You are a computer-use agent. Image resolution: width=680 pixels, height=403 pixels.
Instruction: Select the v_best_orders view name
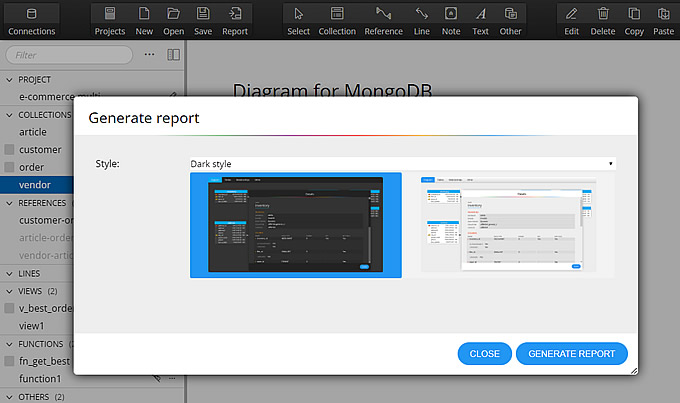pos(46,308)
